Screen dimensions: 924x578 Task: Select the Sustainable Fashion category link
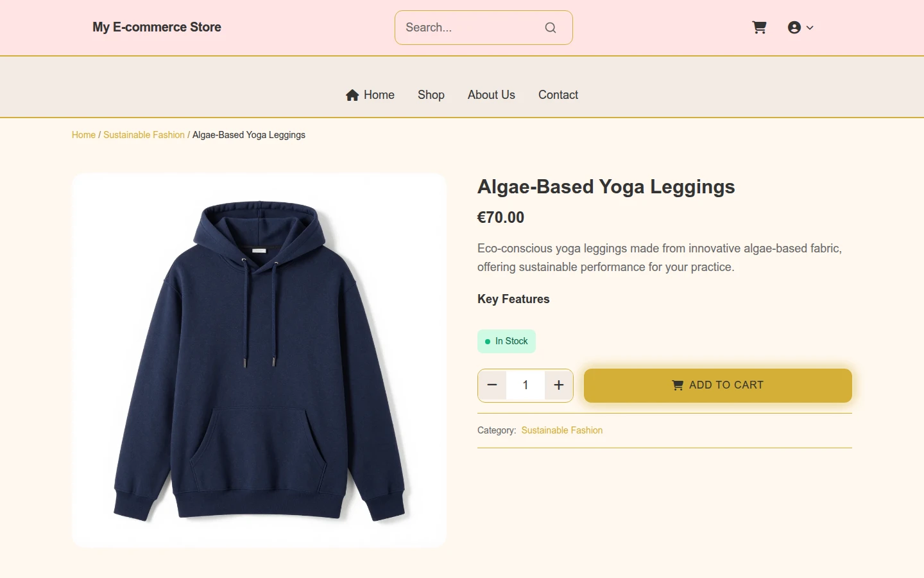[x=562, y=430]
